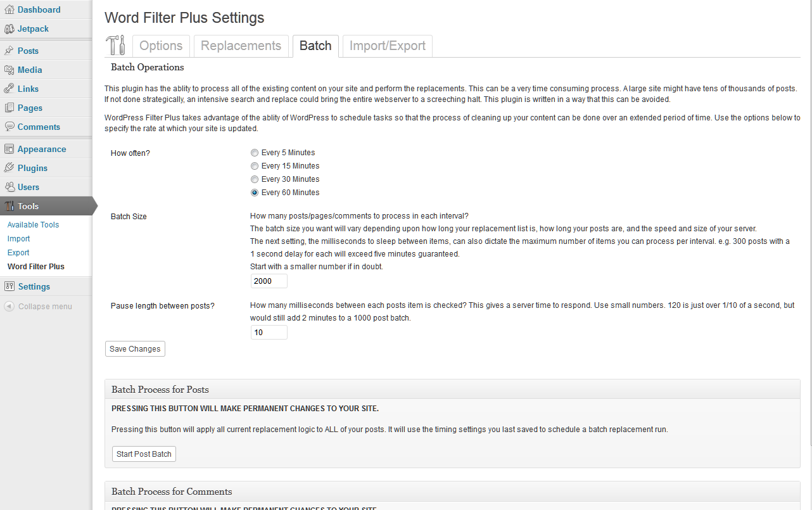Image resolution: width=812 pixels, height=510 pixels.
Task: Click the Links chain icon
Action: (x=9, y=89)
